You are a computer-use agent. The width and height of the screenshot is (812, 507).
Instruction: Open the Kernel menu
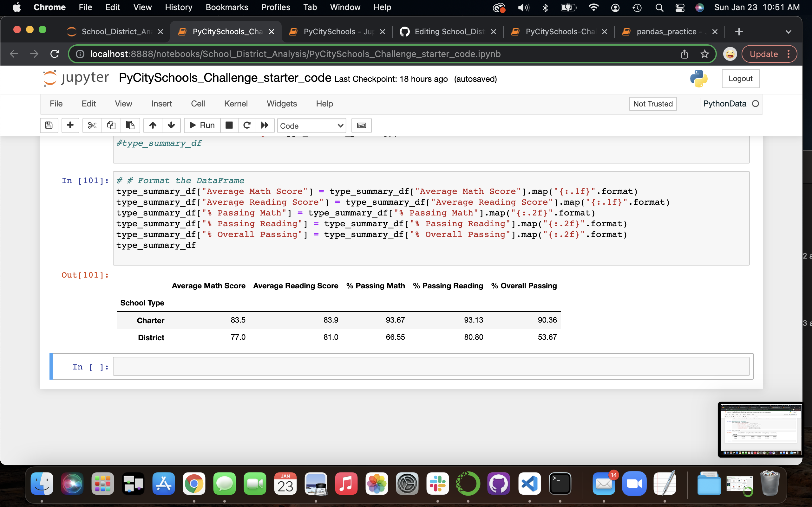pos(236,104)
